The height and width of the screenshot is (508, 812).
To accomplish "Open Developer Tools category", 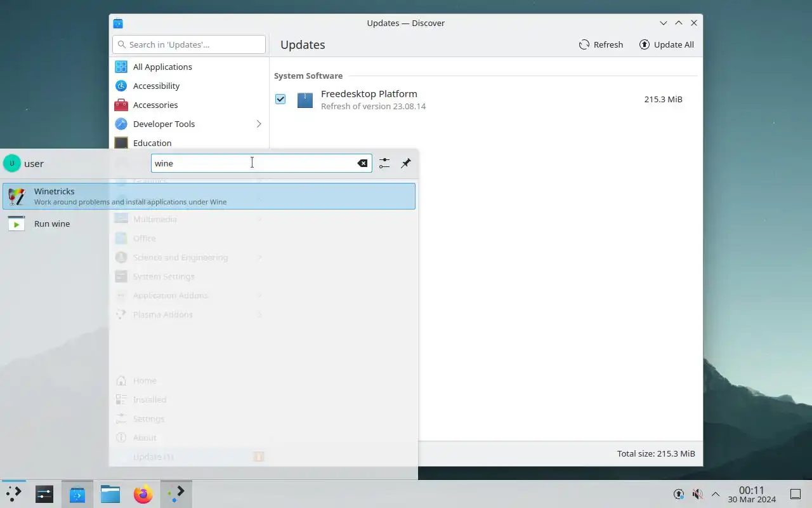I will click(x=189, y=124).
